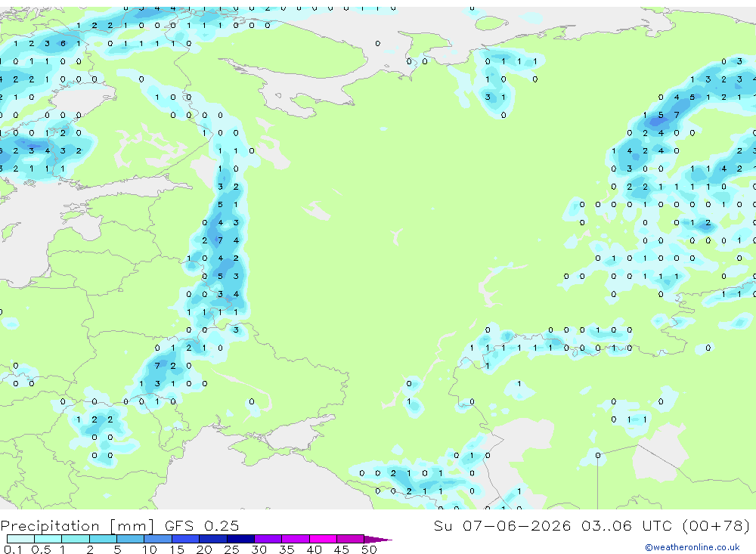
Task: Open the weatheronline.co.uk copyright link
Action: tap(692, 547)
